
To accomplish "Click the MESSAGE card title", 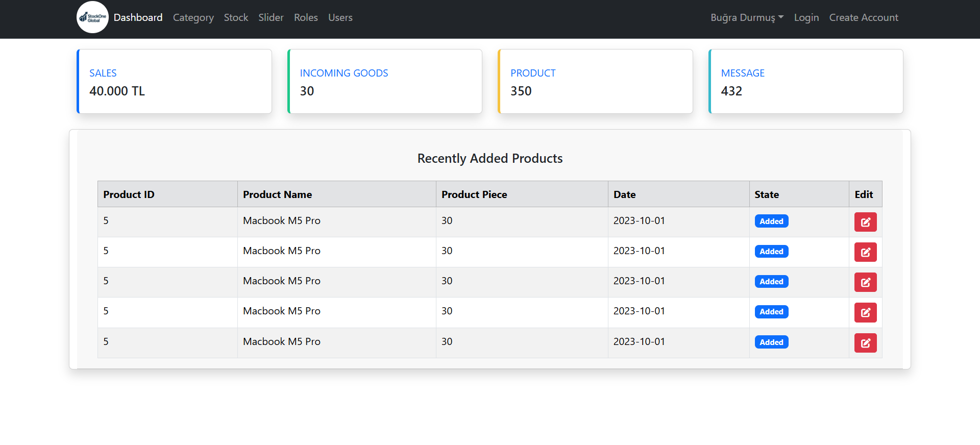I will 743,73.
